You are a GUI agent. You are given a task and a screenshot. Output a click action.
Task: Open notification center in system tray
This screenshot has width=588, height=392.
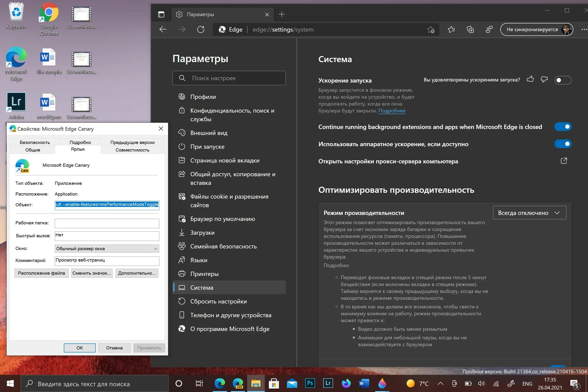click(x=574, y=384)
